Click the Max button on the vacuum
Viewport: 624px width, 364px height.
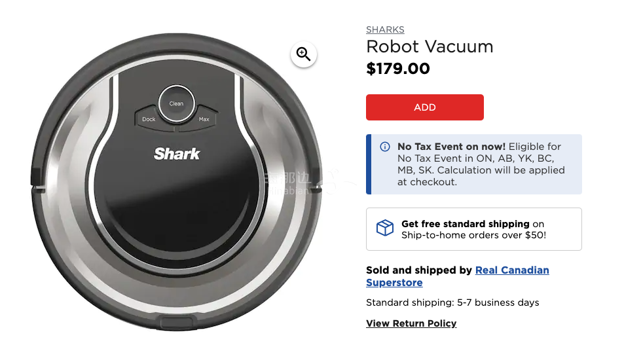point(204,118)
